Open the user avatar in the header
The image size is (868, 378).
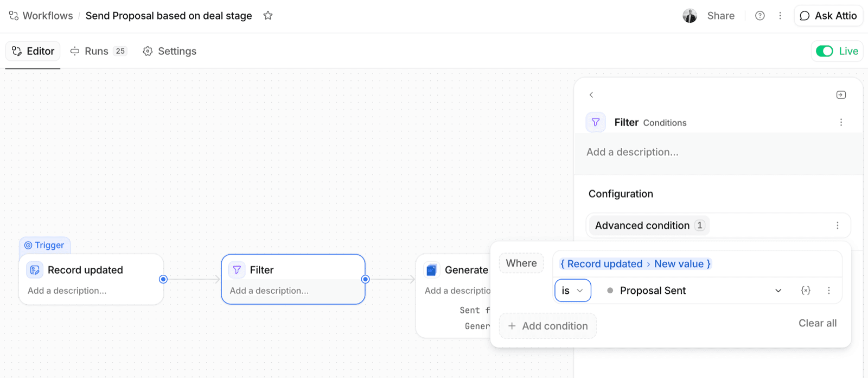coord(690,16)
